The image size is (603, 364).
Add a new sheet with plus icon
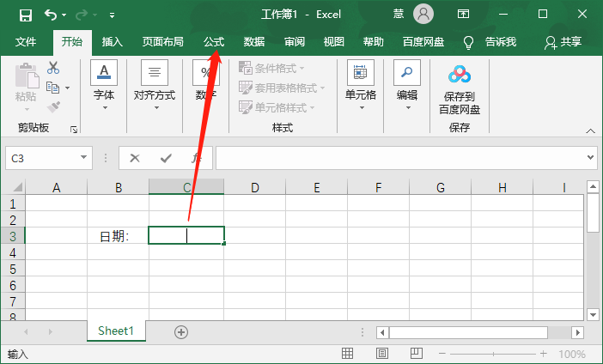pos(180,331)
